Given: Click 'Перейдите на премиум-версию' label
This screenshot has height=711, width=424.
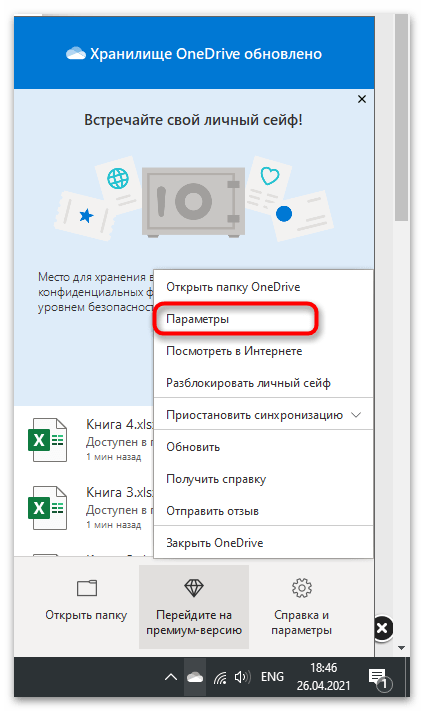Looking at the screenshot, I should pyautogui.click(x=194, y=623).
